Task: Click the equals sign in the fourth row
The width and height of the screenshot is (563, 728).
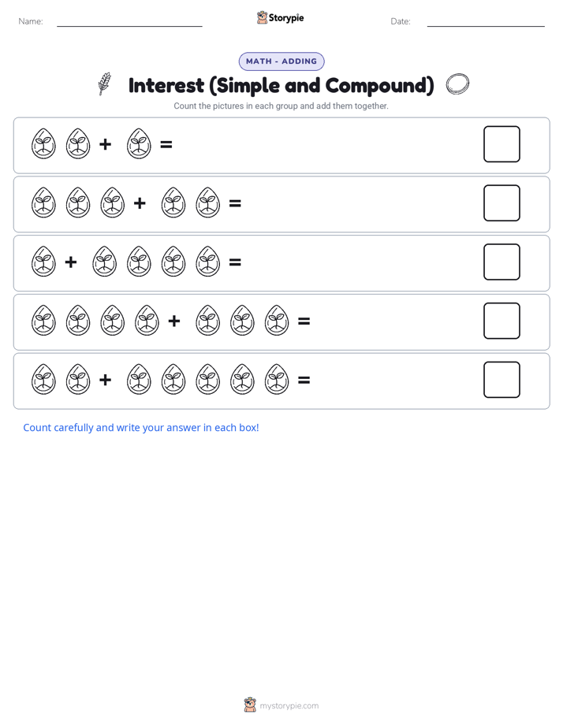Action: pyautogui.click(x=304, y=321)
